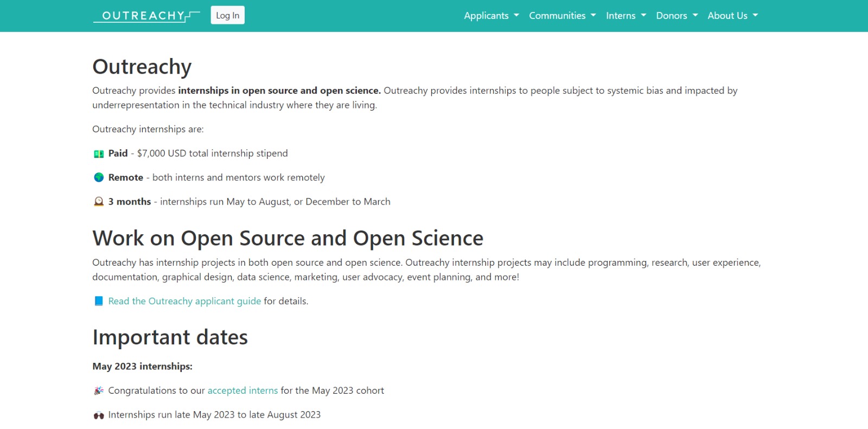Click the Important dates heading
This screenshot has height=429, width=868.
coord(170,337)
